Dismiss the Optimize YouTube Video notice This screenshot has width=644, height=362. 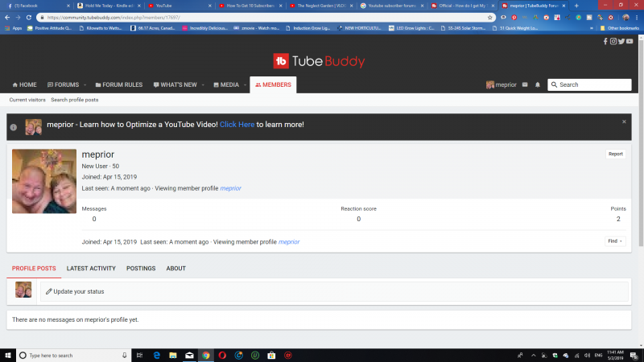coord(624,121)
